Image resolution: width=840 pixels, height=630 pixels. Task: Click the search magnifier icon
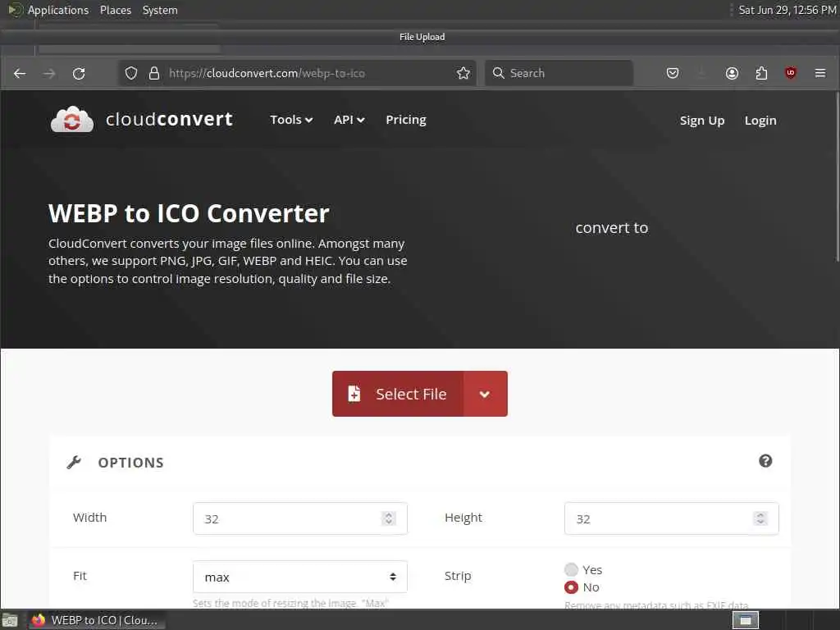coord(498,73)
